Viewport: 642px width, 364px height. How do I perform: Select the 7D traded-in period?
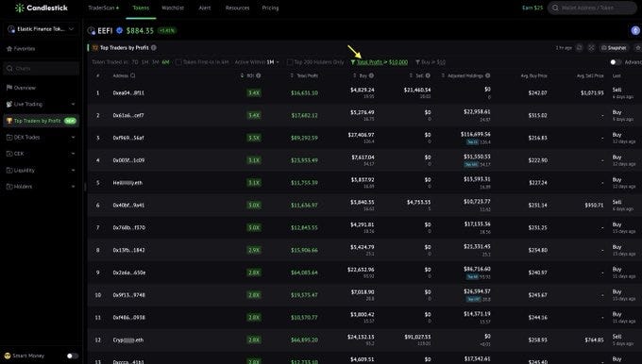tap(135, 62)
